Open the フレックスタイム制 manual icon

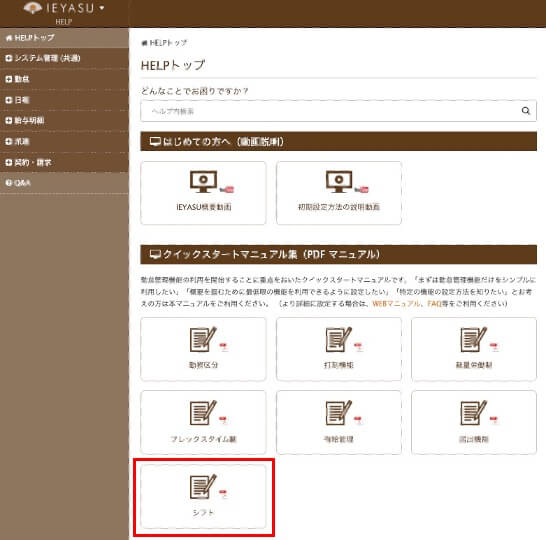pyautogui.click(x=203, y=413)
